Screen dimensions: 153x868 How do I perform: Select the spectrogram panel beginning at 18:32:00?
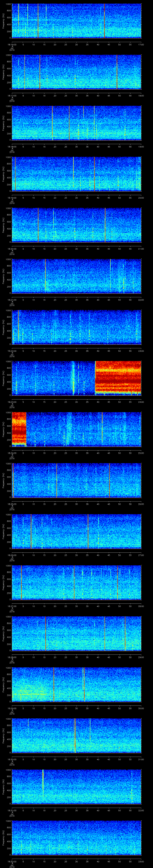click(x=76, y=838)
